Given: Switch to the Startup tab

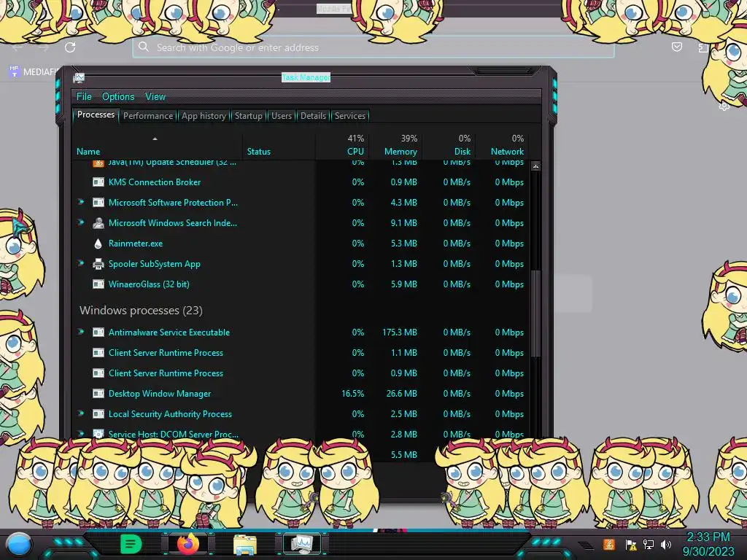Looking at the screenshot, I should [248, 116].
